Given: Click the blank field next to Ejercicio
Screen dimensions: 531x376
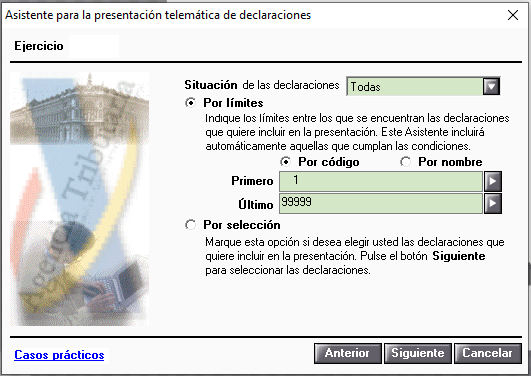Looking at the screenshot, I should [x=94, y=46].
